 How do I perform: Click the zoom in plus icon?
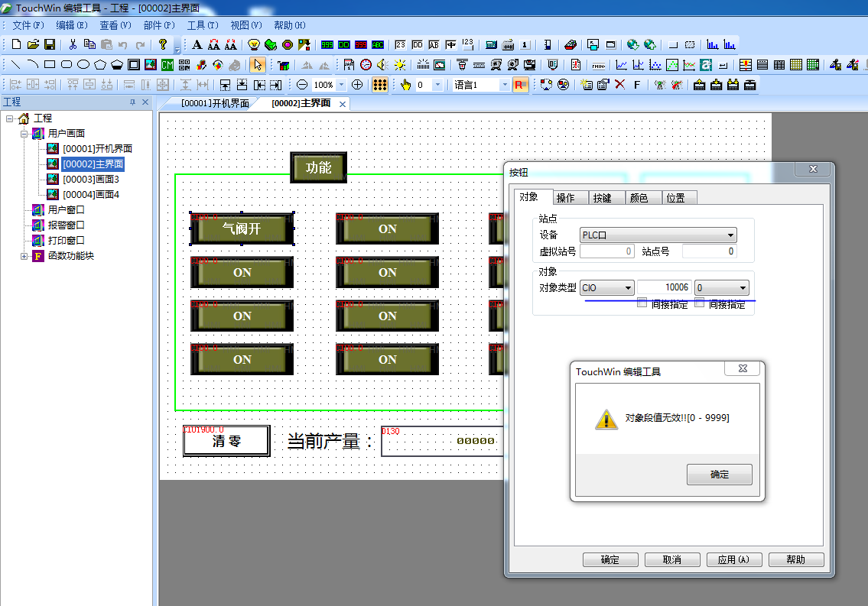pos(357,85)
